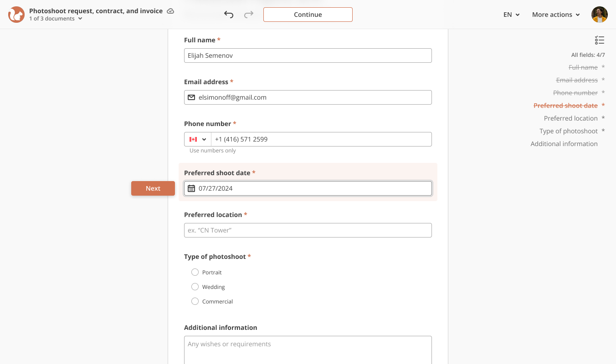Click the Additional information text area
This screenshot has width=616, height=364.
[308, 350]
